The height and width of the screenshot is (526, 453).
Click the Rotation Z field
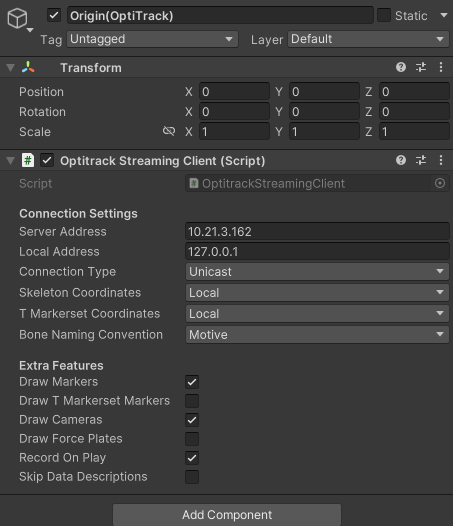coord(414,111)
